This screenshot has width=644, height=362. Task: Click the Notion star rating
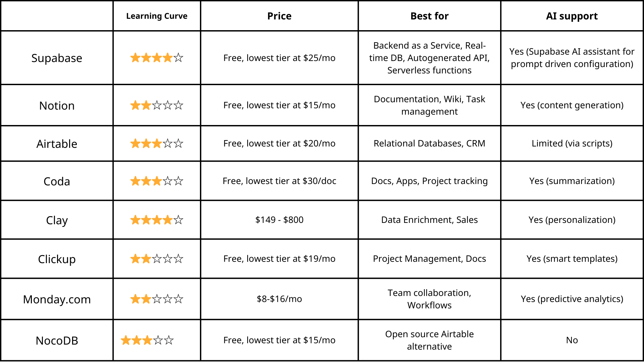click(157, 105)
